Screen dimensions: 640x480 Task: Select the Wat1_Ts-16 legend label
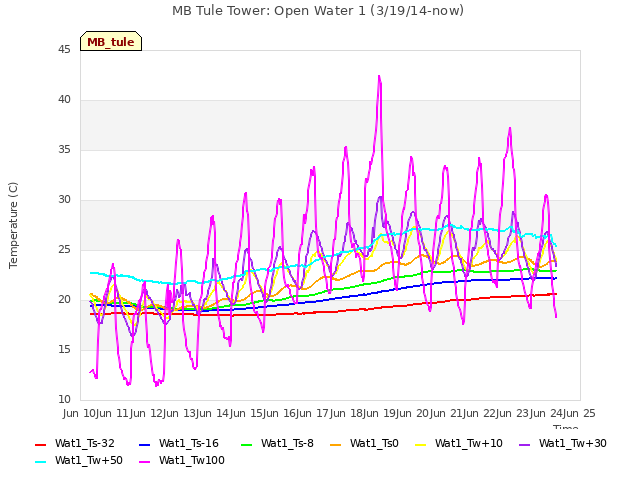tap(189, 444)
